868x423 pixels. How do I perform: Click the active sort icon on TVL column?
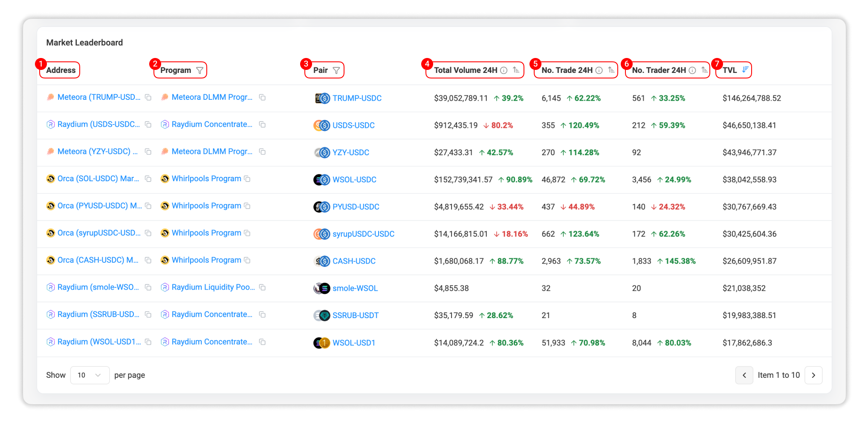coord(745,69)
